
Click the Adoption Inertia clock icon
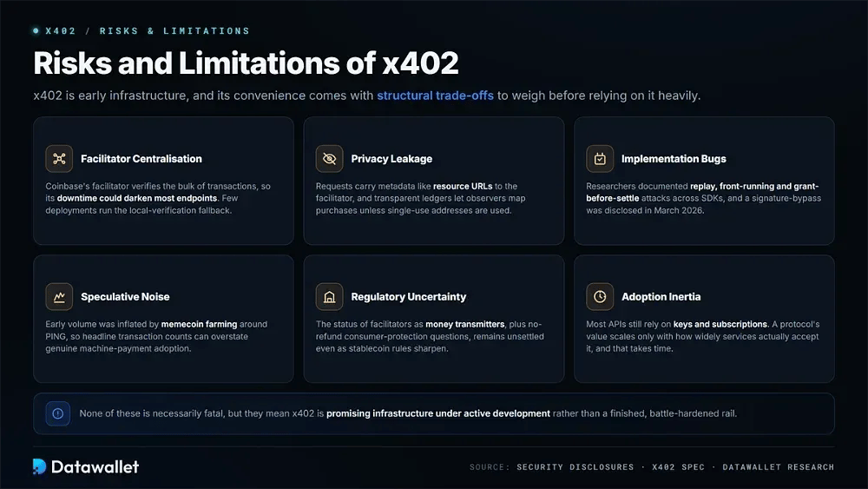pos(600,297)
